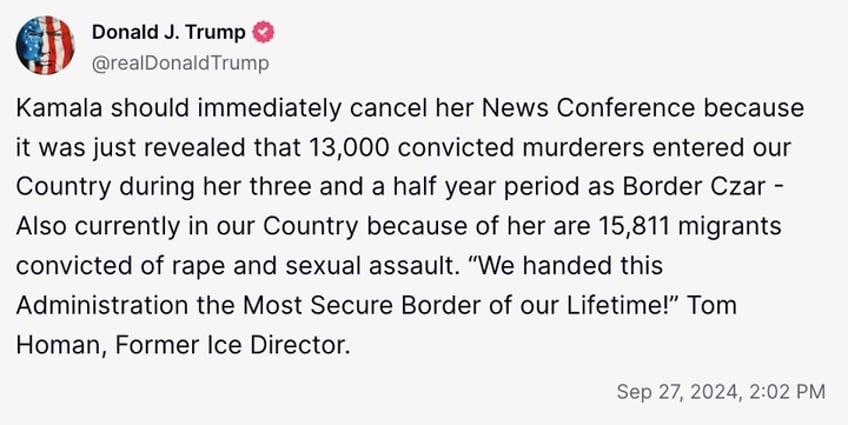Click the phrase Border Czar
This screenshot has width=848, height=425.
(x=694, y=187)
